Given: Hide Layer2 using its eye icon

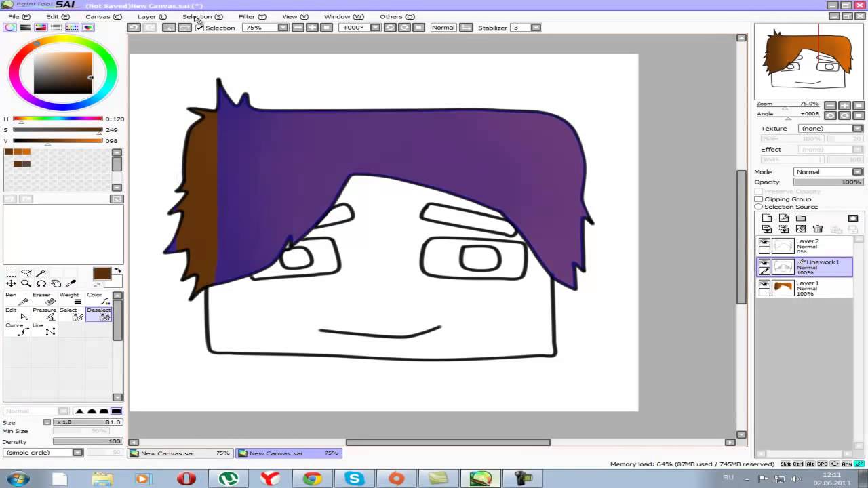Looking at the screenshot, I should [x=764, y=242].
